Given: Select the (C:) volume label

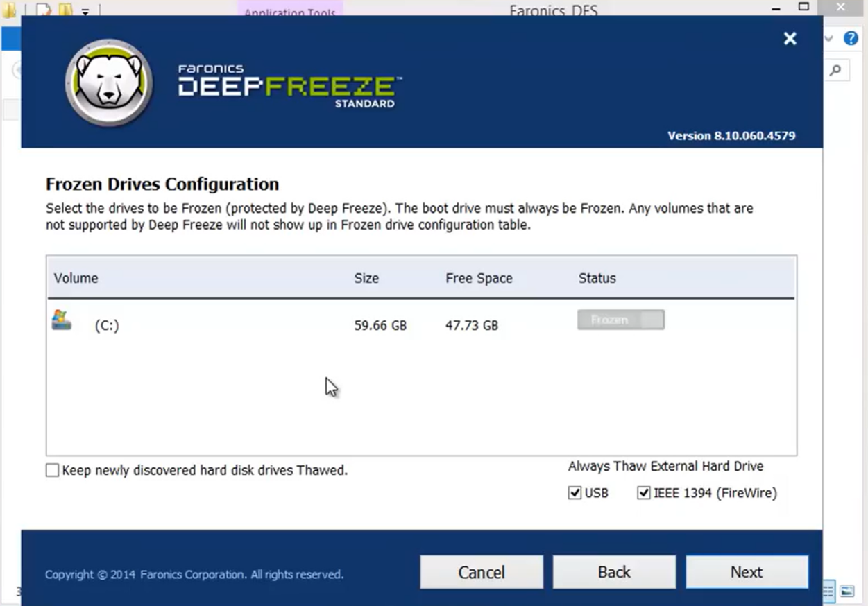Looking at the screenshot, I should [x=107, y=325].
